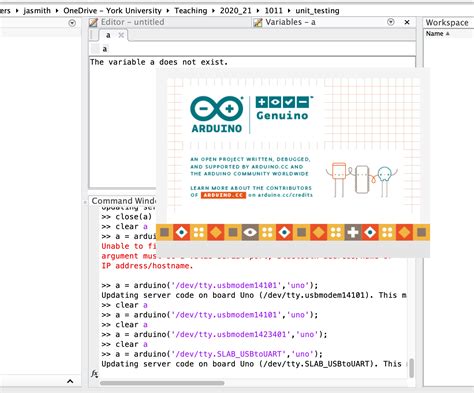Click the red 'Unable to' error line
The image size is (474, 393).
click(129, 246)
